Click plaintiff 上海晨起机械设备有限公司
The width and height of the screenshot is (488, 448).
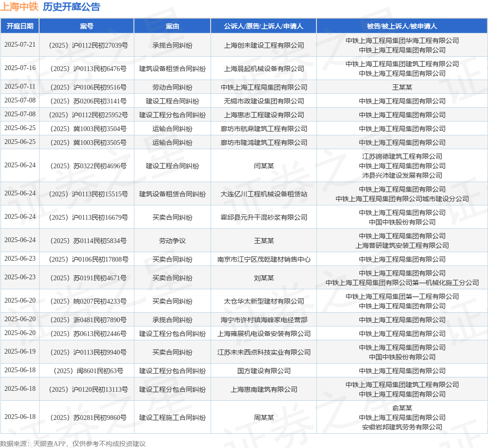264,69
